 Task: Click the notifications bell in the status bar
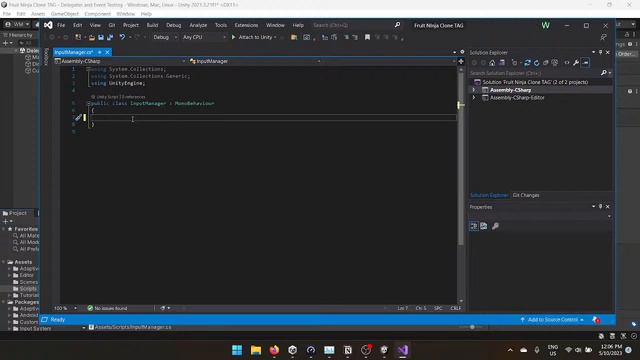596,320
